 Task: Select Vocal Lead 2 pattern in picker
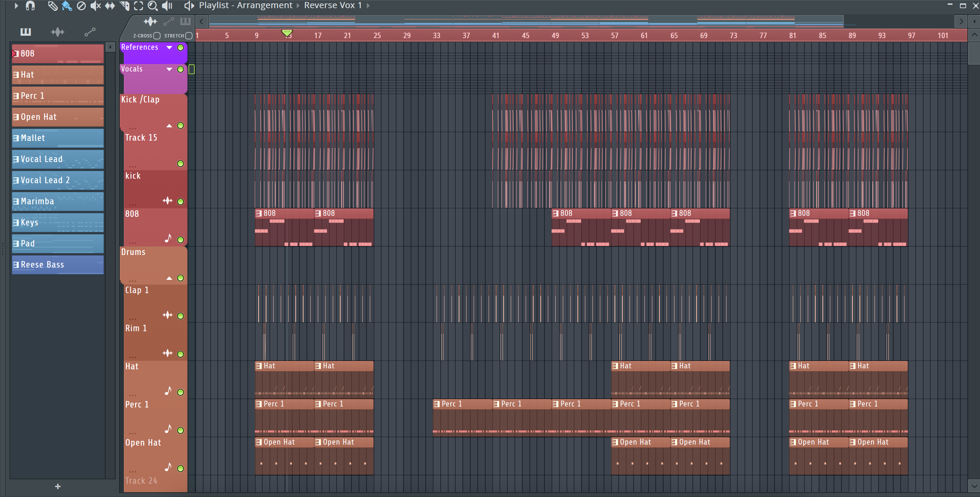point(58,180)
